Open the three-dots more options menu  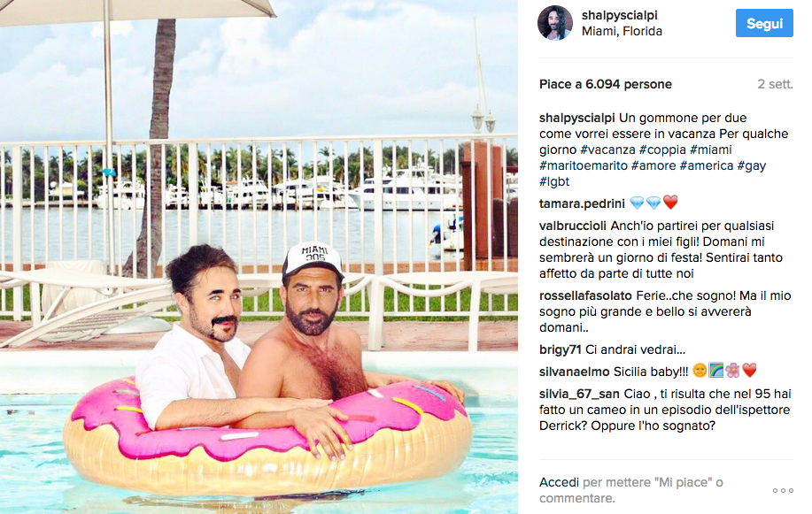783,490
